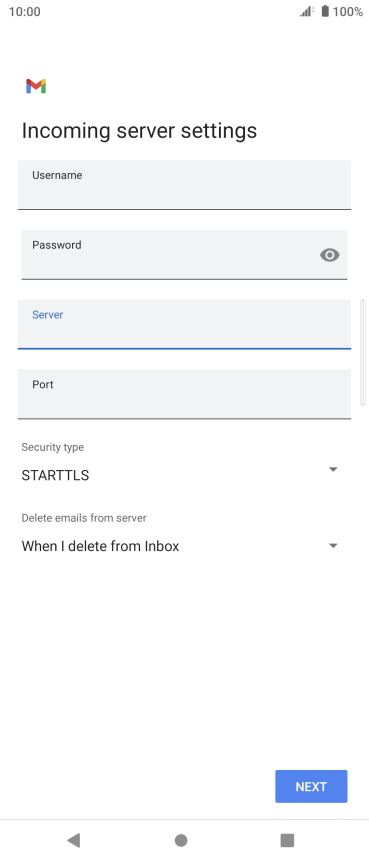Tap the signal strength icon
The width and height of the screenshot is (369, 862).
pos(307,11)
